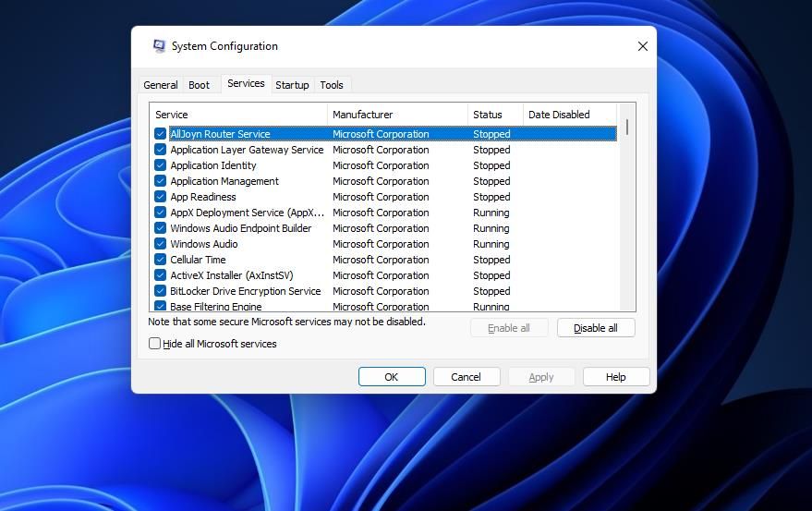
Task: Sort by the Date Disabled column header
Action: coord(570,115)
